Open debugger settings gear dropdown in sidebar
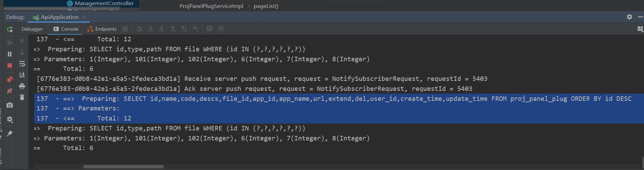Viewport: 644px width, 170px height. (10, 119)
